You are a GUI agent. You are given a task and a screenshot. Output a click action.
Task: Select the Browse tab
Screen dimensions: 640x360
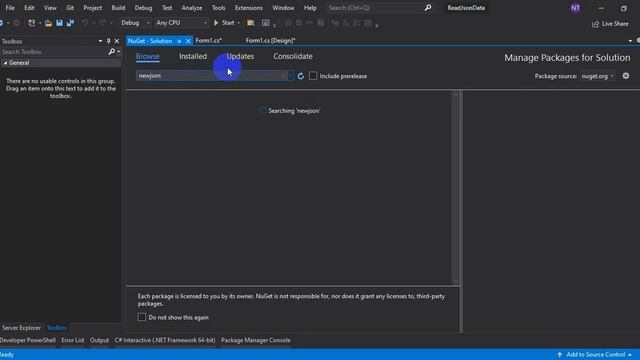point(147,56)
